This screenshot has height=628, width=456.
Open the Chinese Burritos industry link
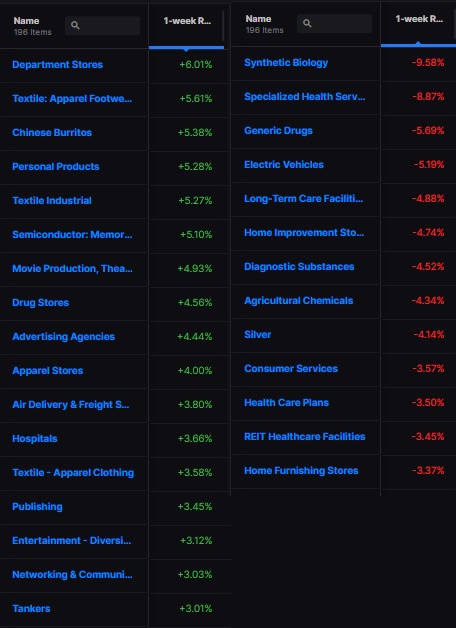point(52,133)
